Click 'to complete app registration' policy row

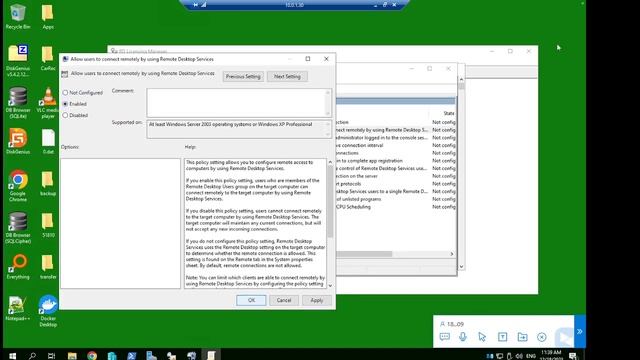click(x=396, y=161)
